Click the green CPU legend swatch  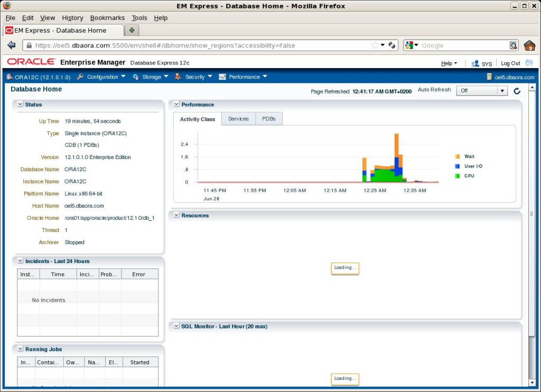coord(457,175)
